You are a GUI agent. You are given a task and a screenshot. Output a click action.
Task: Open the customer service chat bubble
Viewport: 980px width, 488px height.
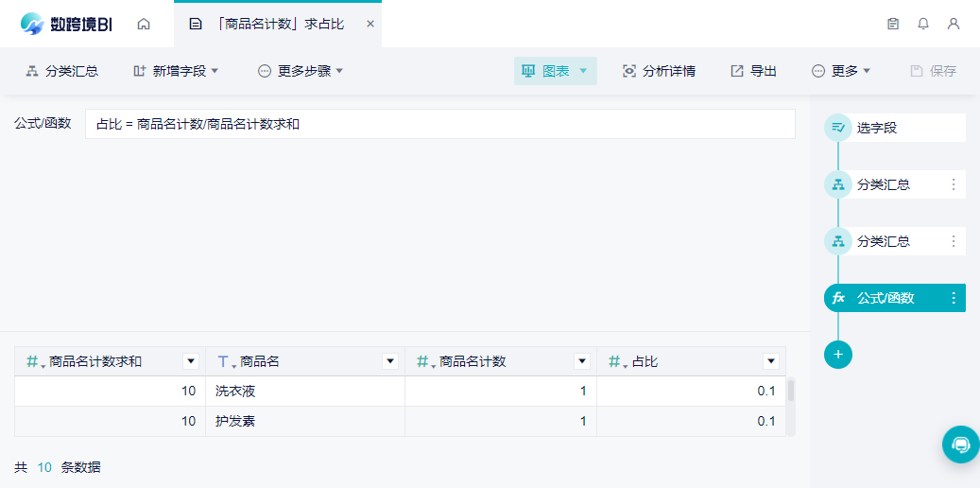coord(960,444)
